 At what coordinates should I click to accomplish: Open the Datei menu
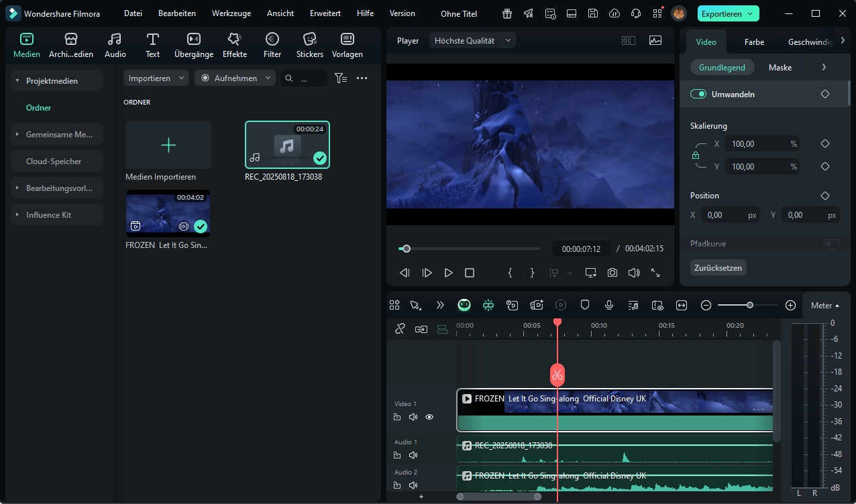point(133,13)
